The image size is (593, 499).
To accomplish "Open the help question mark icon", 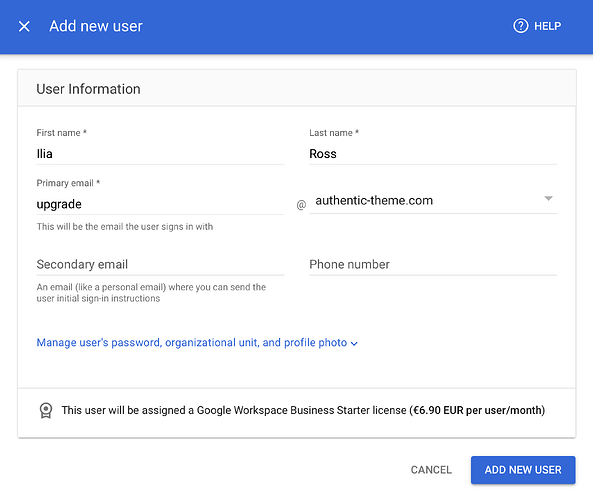I will pos(520,26).
